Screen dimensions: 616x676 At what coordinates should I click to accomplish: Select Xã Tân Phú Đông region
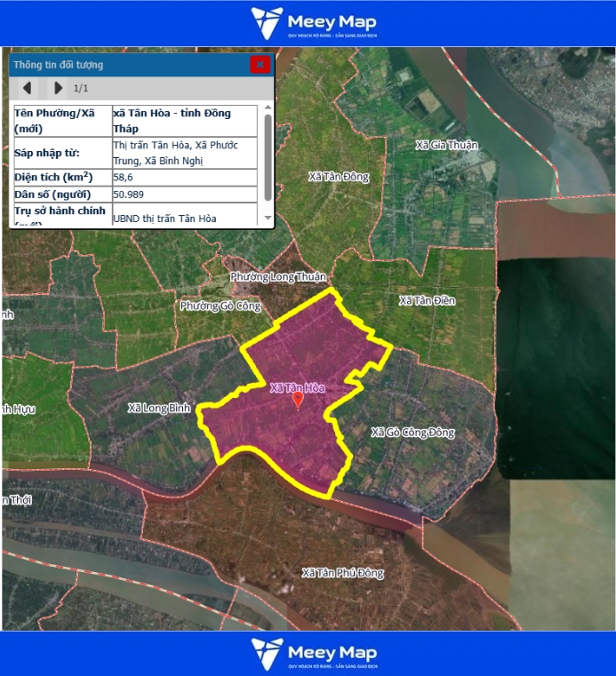[342, 573]
